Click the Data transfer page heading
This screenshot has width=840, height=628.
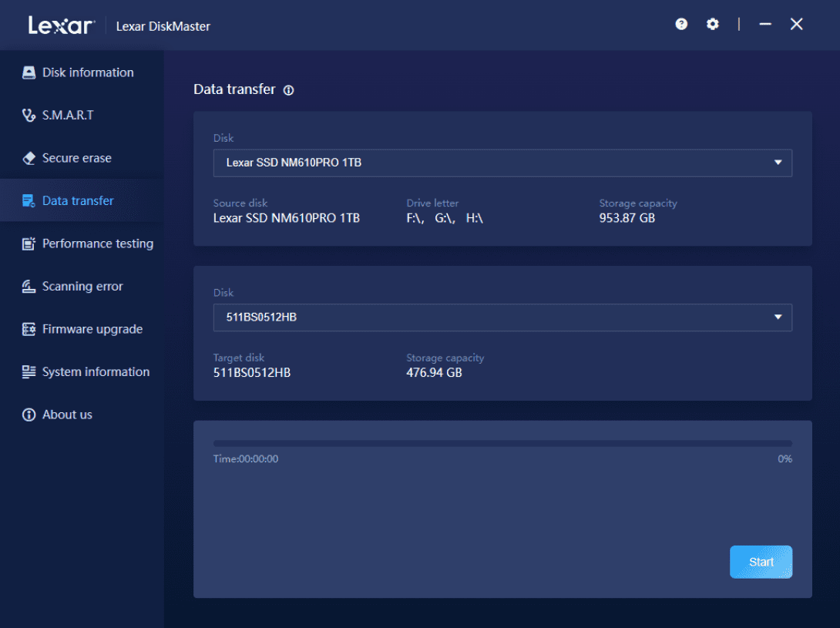234,89
